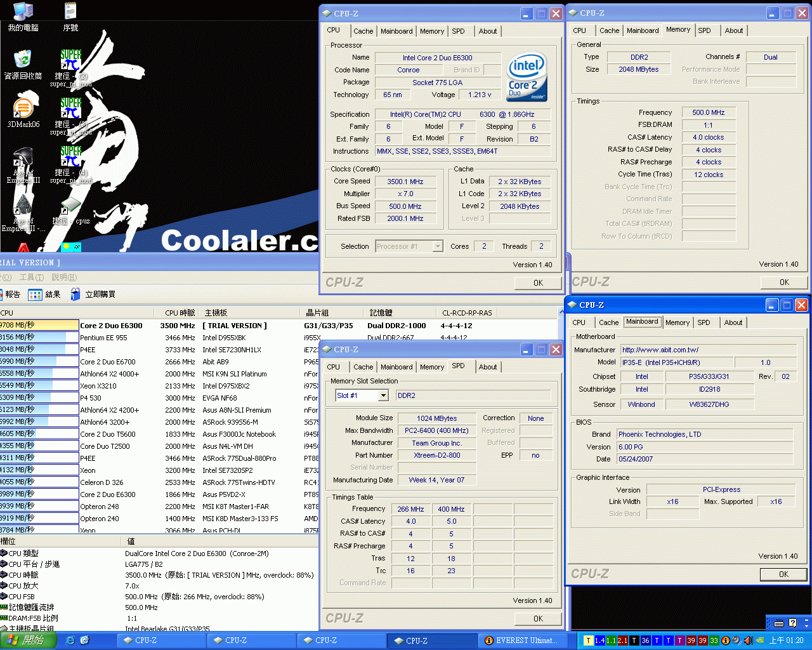
Task: Click the language bar keyboard icon
Action: pos(779,623)
